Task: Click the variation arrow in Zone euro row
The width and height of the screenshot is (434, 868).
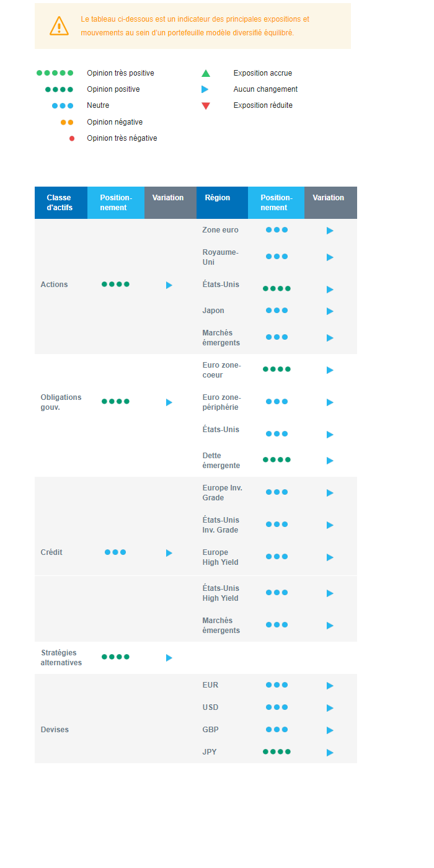Action: 330,231
